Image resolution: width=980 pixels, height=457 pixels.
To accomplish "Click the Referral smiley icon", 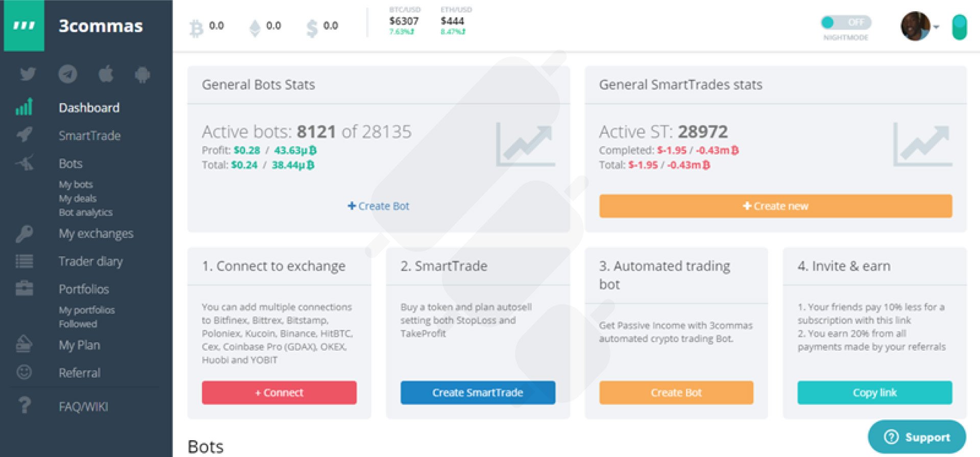I will tap(24, 372).
